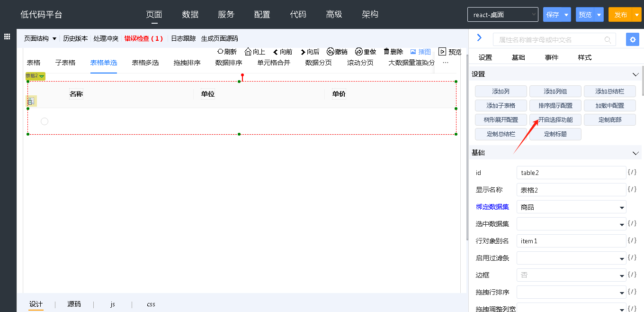The image size is (644, 312).
Task: Click the {/} expression icon beside 边框
Action: pyautogui.click(x=632, y=275)
